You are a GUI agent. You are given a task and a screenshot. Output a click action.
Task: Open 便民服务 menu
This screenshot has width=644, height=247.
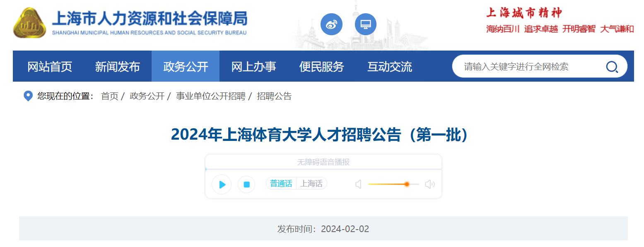point(321,66)
